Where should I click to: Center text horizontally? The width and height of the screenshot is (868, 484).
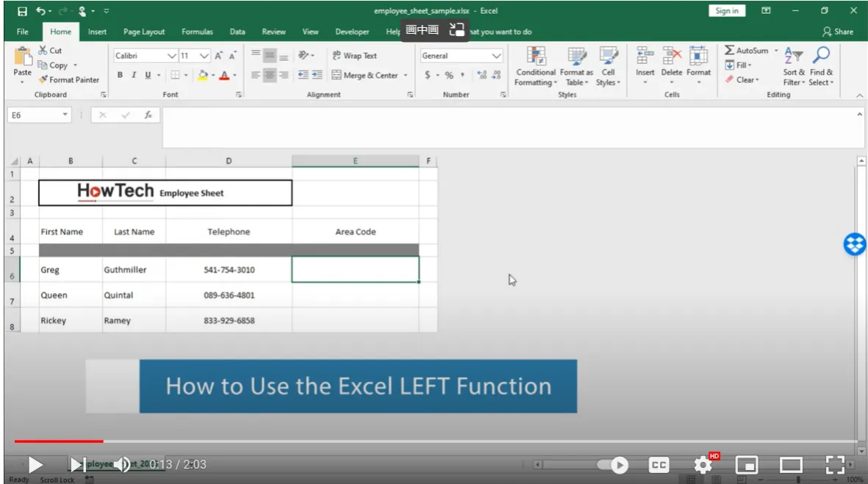[270, 75]
